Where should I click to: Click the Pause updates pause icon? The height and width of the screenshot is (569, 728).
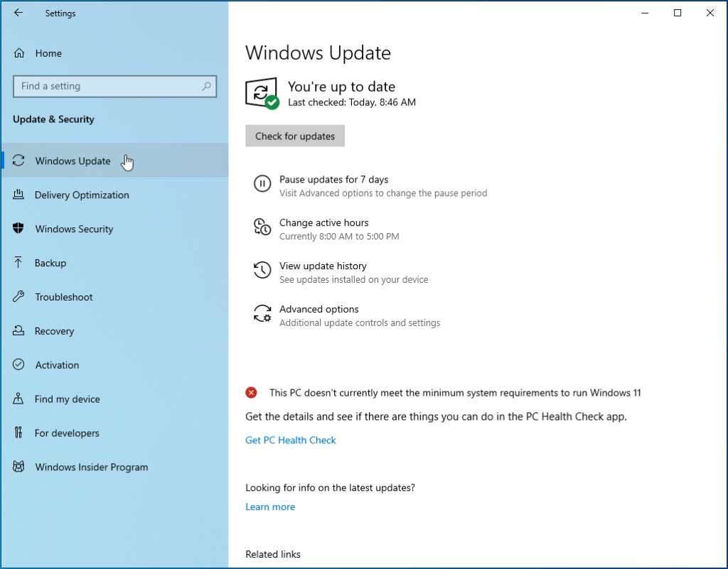263,184
